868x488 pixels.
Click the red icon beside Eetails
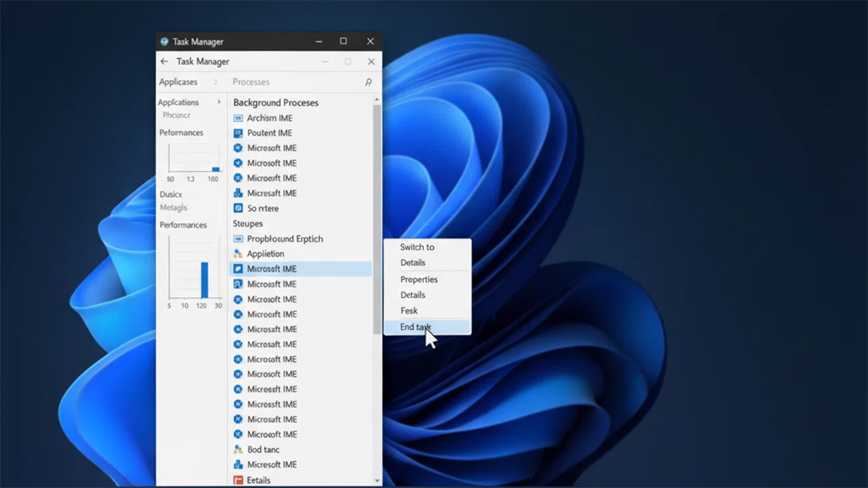[x=238, y=480]
